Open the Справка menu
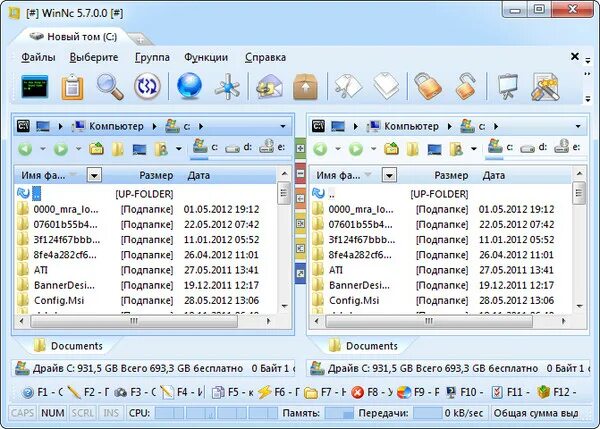Viewport: 600px width, 429px height. point(266,57)
